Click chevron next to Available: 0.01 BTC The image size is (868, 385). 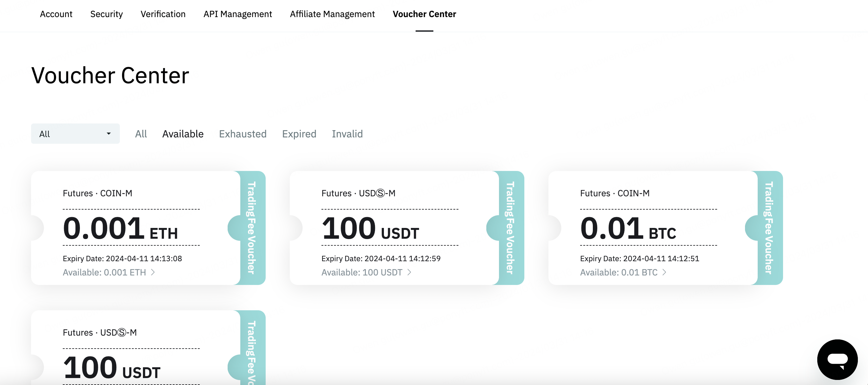[x=664, y=272]
